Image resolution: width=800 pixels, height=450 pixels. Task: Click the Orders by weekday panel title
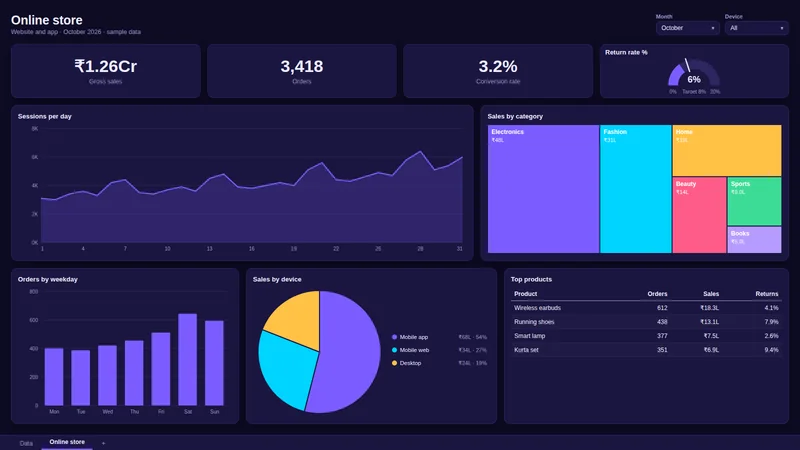click(x=47, y=280)
